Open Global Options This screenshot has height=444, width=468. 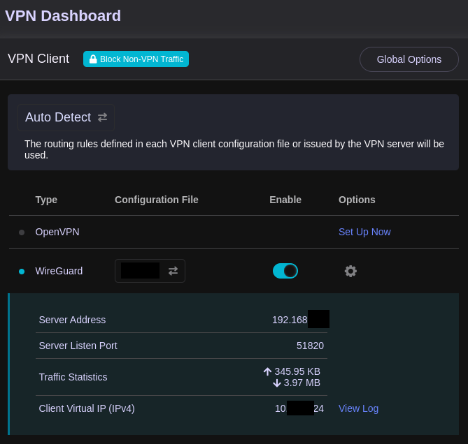point(409,59)
